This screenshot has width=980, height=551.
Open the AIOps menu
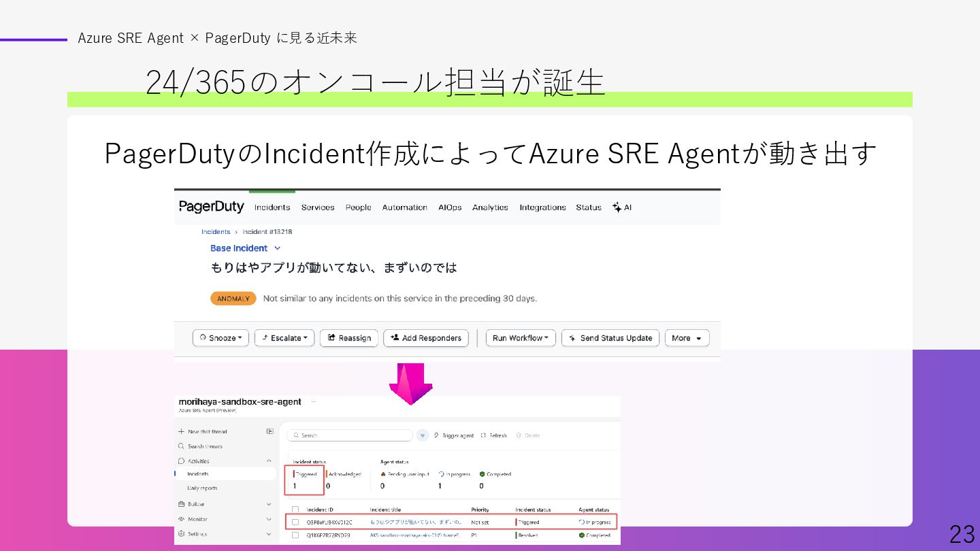point(450,207)
